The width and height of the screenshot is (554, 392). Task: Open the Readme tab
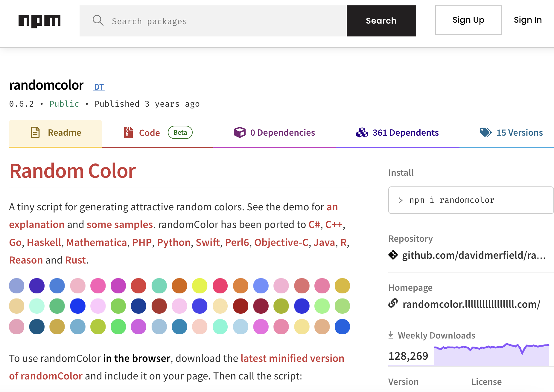click(x=56, y=133)
